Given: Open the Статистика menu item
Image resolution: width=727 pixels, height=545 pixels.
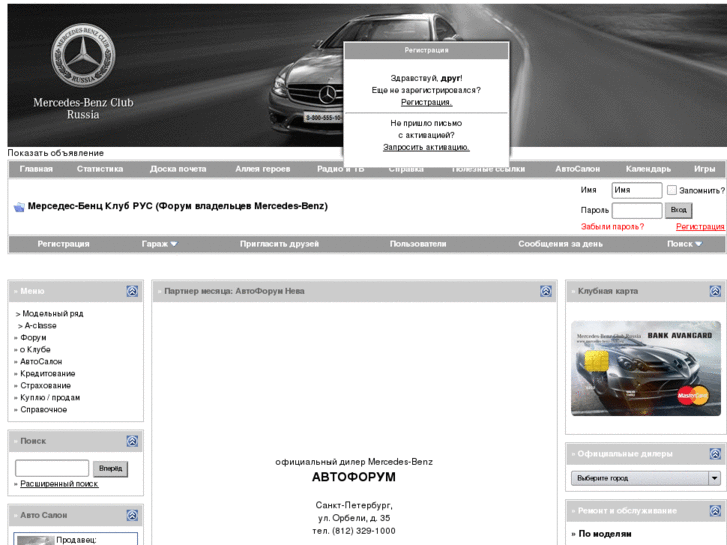Looking at the screenshot, I should (x=100, y=169).
